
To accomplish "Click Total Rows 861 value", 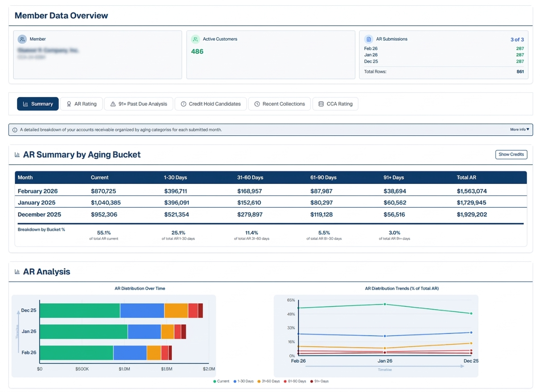I will tap(520, 72).
